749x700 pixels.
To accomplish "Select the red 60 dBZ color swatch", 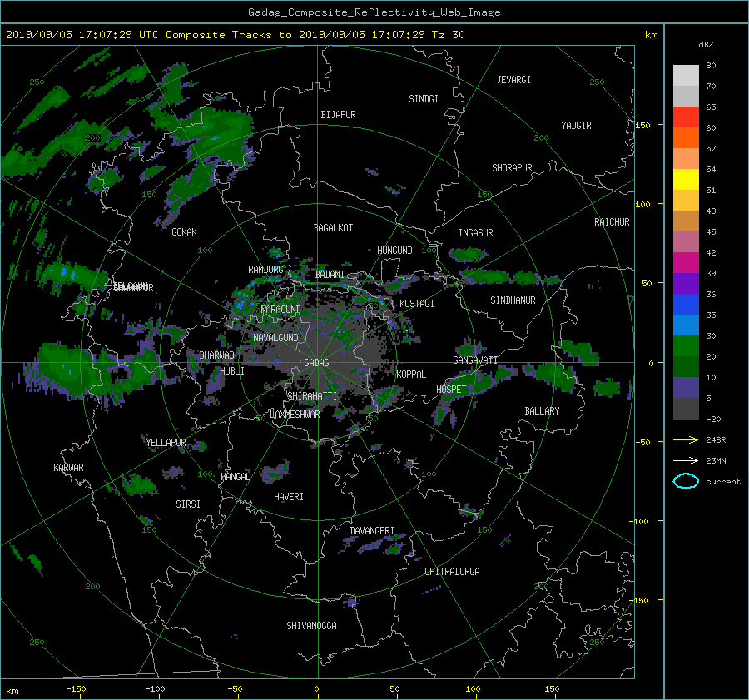I will point(686,117).
